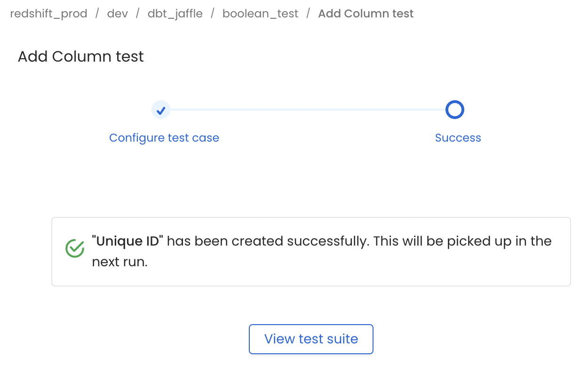Click the breadcrumb separator after dbt_jaffle
This screenshot has width=588, height=366.
pyautogui.click(x=212, y=13)
